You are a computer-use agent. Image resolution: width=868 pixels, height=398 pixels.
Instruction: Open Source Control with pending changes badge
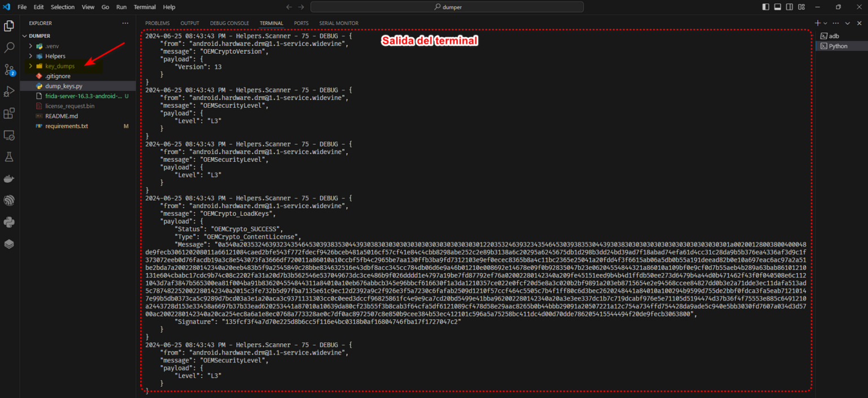[x=9, y=70]
